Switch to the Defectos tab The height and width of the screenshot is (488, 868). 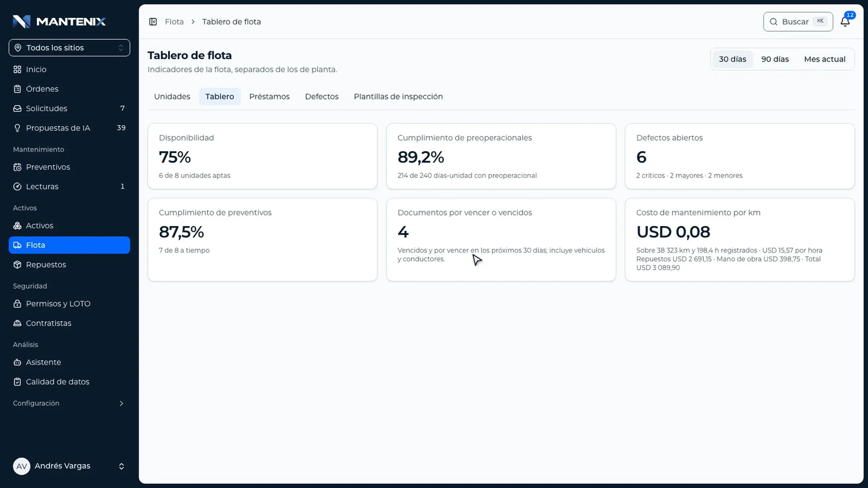[322, 97]
